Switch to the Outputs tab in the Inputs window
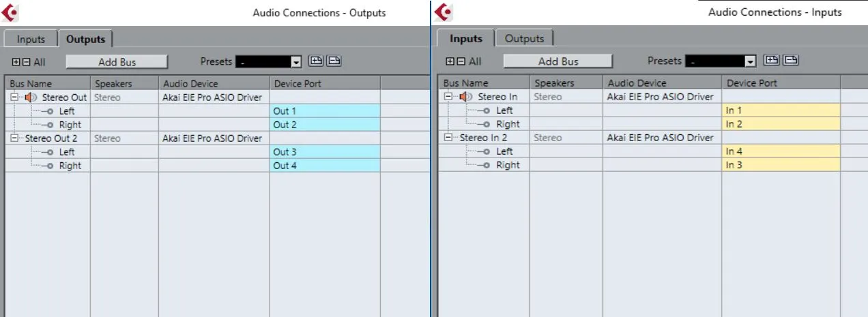This screenshot has height=317, width=868. pyautogui.click(x=524, y=39)
